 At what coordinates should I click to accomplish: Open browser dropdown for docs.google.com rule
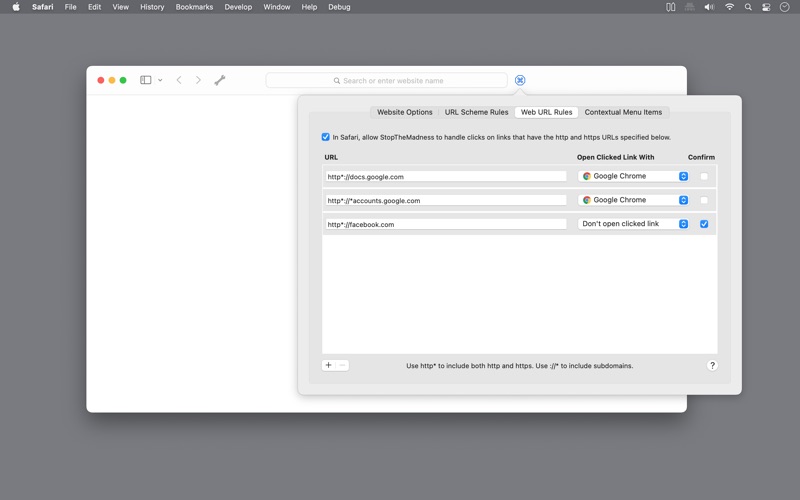pyautogui.click(x=633, y=176)
